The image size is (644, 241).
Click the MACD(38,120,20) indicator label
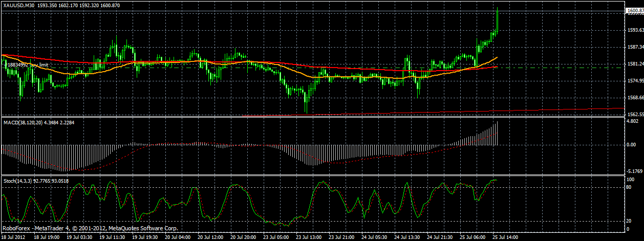tap(23, 123)
